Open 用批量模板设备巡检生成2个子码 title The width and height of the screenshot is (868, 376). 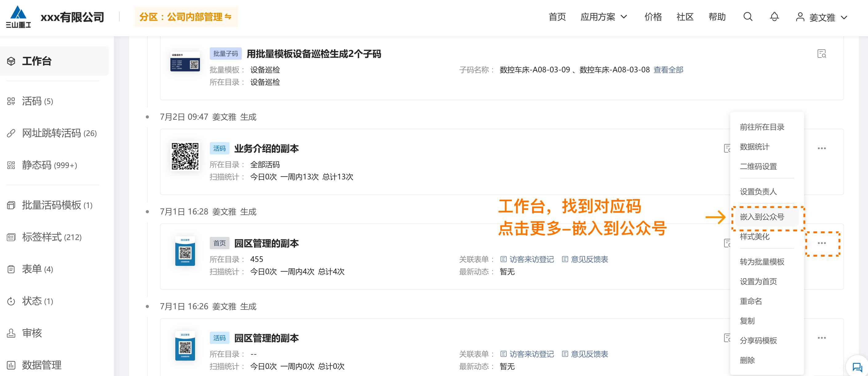point(314,54)
